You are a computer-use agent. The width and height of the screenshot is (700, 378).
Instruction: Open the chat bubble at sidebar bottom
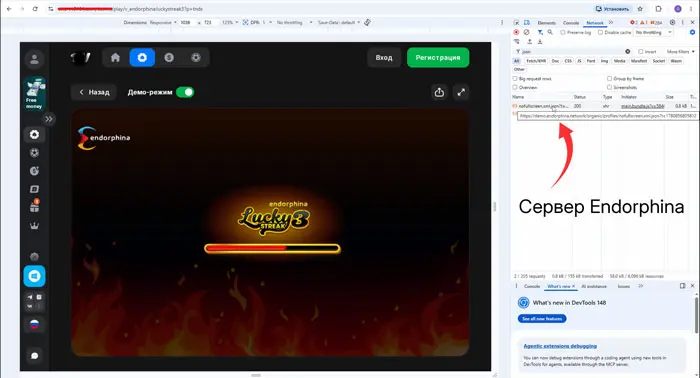coord(34,356)
